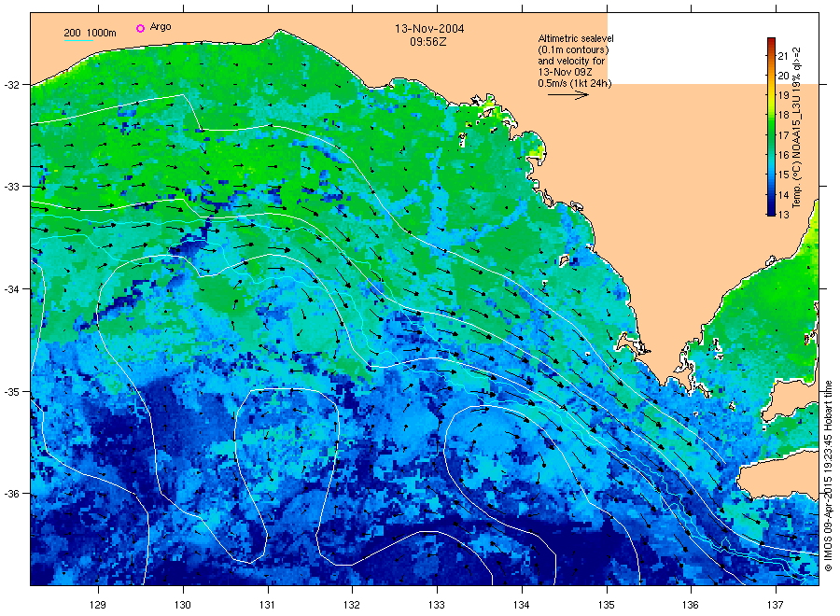
Task: Select the date 13-Nov-2004 title
Action: pos(429,29)
